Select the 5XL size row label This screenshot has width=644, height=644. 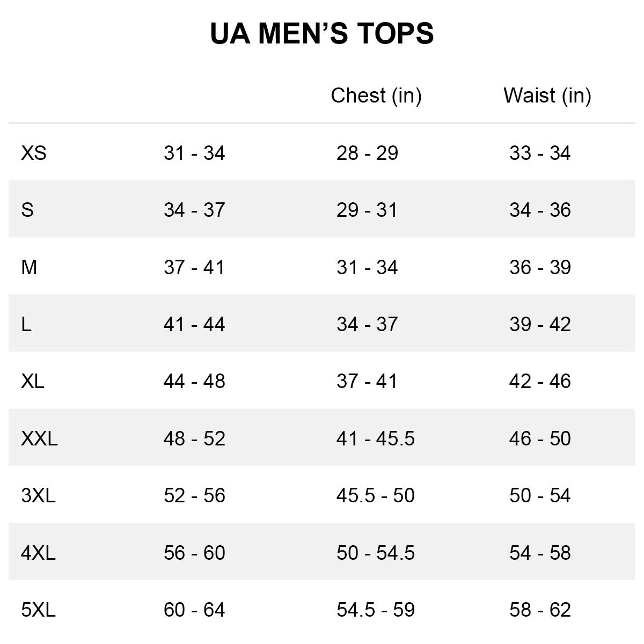pos(38,610)
